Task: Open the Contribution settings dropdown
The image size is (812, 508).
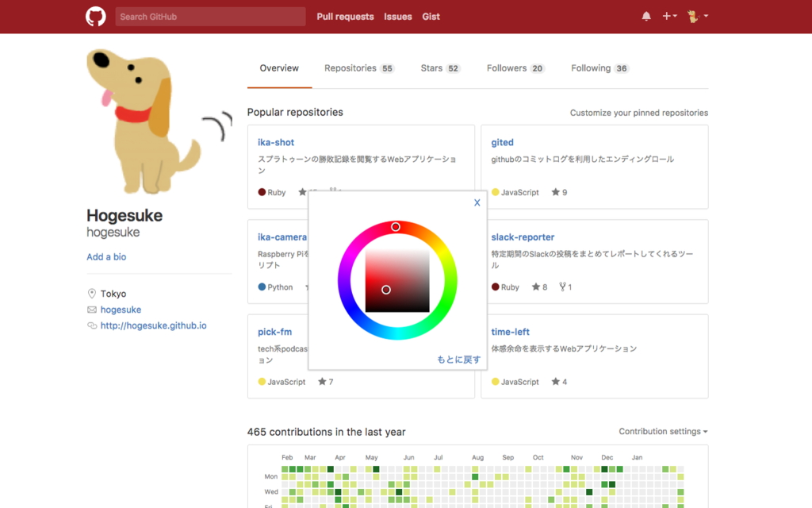Action: (x=664, y=432)
